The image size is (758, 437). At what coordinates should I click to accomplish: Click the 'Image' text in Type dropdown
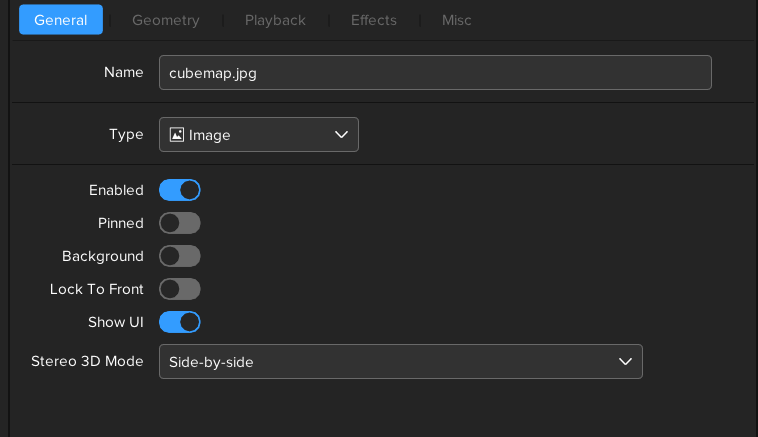tap(210, 135)
